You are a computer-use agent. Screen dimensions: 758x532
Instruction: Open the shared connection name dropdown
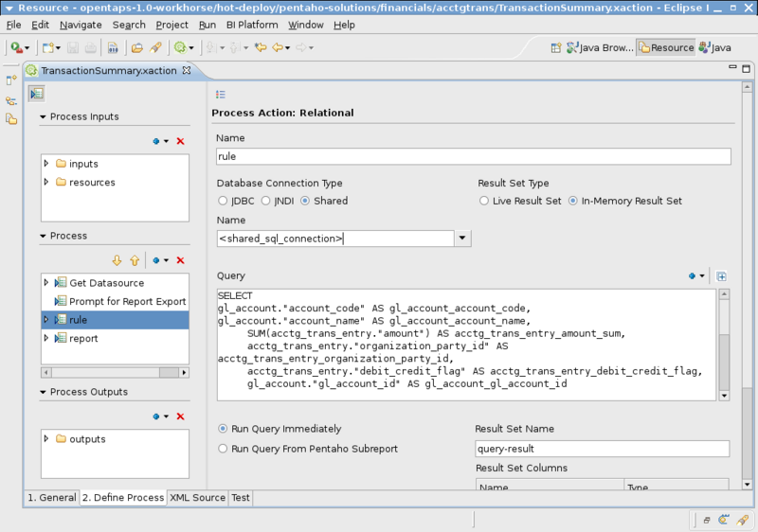pyautogui.click(x=462, y=238)
